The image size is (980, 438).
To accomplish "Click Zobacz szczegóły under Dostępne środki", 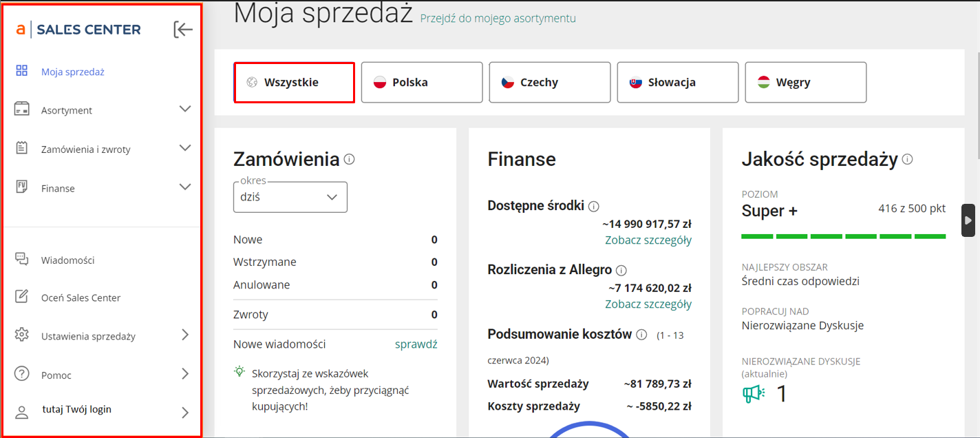I will (648, 240).
